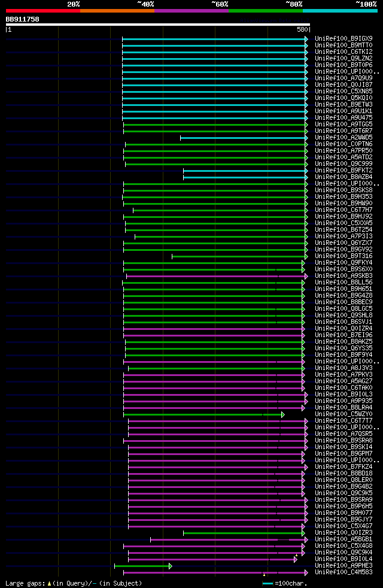
Task: Select the UniRef100_A8J3V3 label
Action: 344,368
